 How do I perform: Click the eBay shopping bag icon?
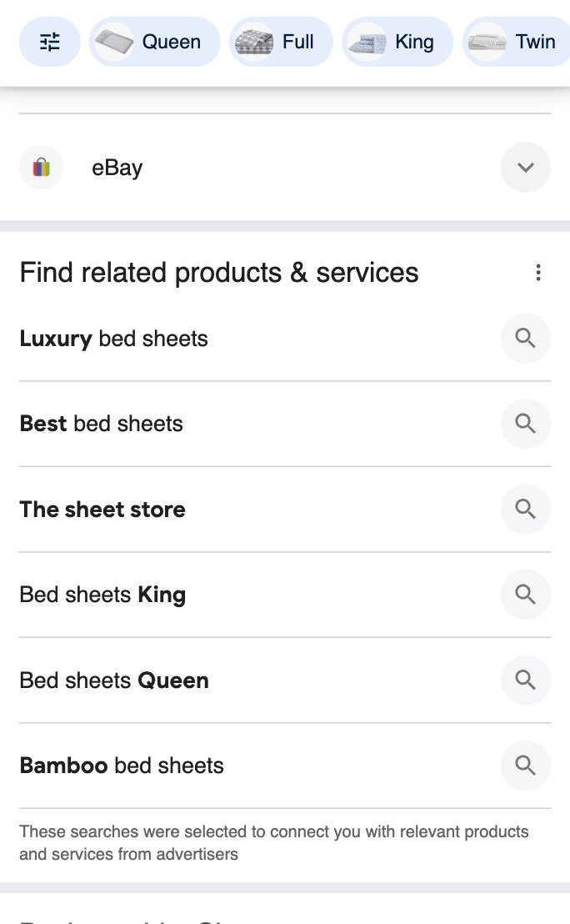pos(41,167)
